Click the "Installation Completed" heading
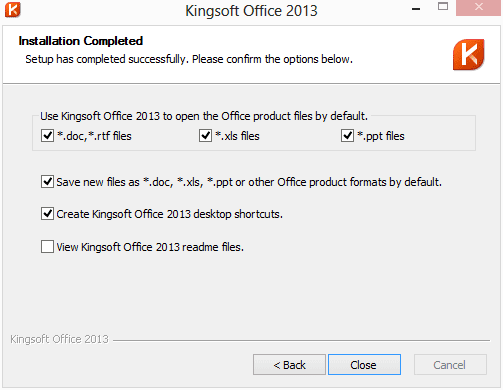 coord(81,41)
